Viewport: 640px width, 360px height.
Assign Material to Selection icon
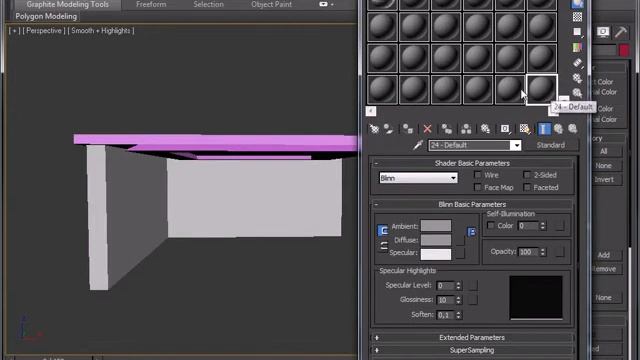407,129
